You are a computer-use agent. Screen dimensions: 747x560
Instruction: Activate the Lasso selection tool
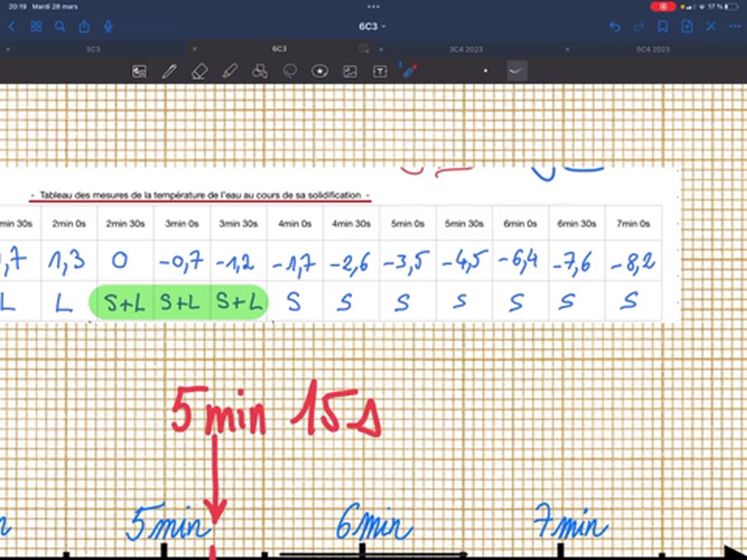(290, 72)
